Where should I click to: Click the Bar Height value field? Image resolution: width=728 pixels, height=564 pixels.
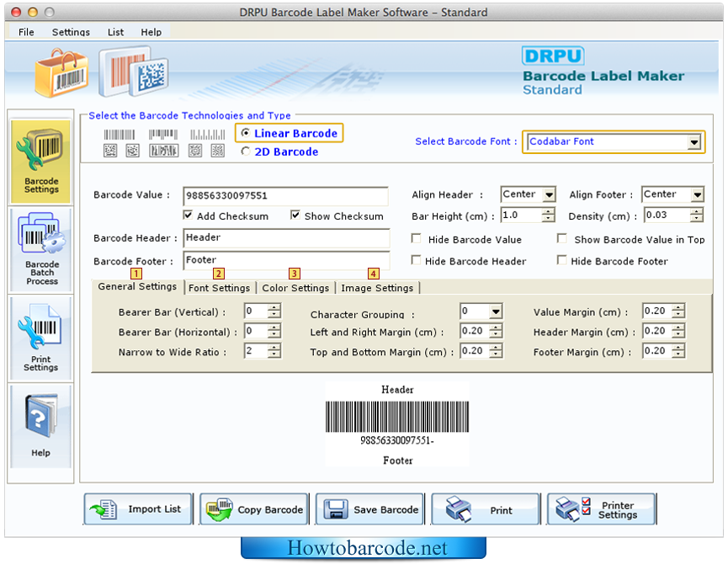pos(521,215)
